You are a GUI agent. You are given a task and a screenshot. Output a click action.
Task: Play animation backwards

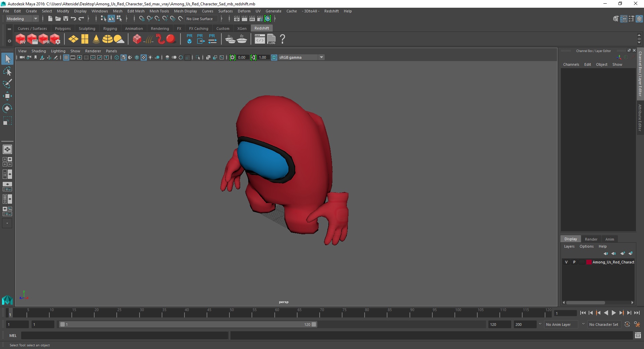[606, 313]
